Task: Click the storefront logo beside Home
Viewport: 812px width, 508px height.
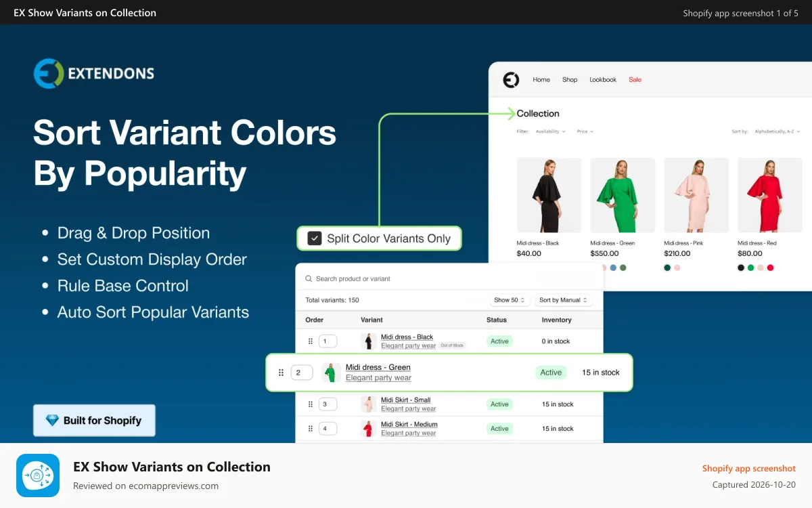Action: [x=511, y=80]
